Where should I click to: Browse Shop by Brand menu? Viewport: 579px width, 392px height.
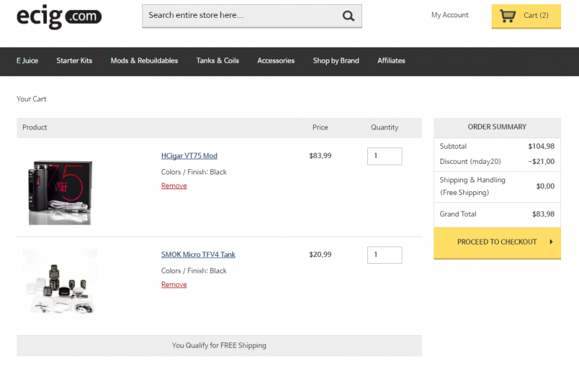tap(336, 61)
